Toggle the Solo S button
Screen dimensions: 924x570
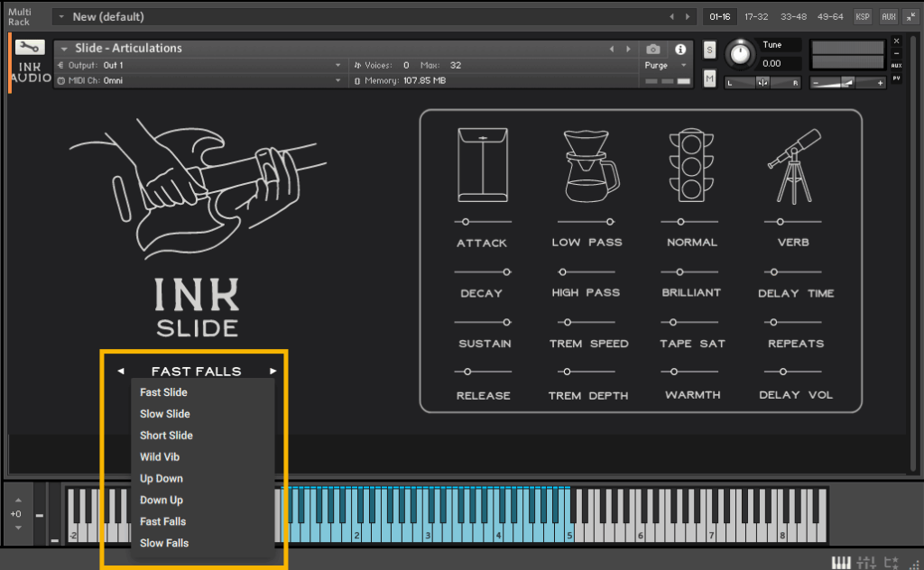pyautogui.click(x=709, y=49)
